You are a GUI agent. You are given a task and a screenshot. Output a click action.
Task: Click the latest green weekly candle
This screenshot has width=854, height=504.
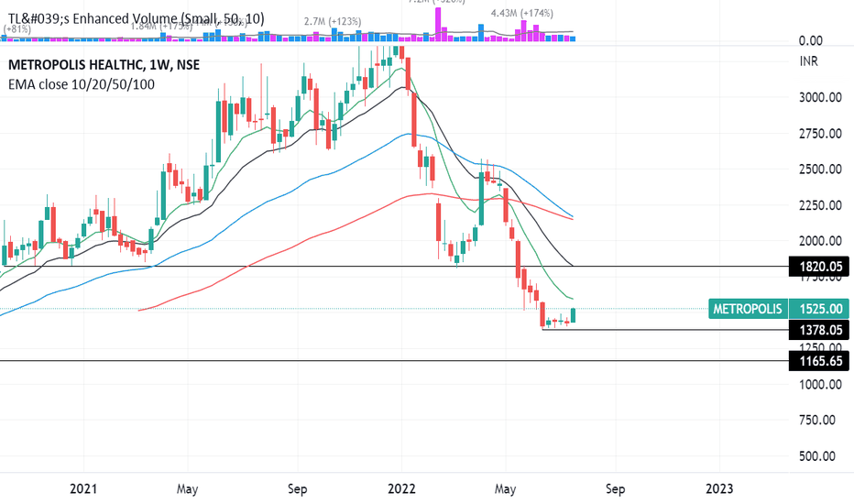coord(573,315)
